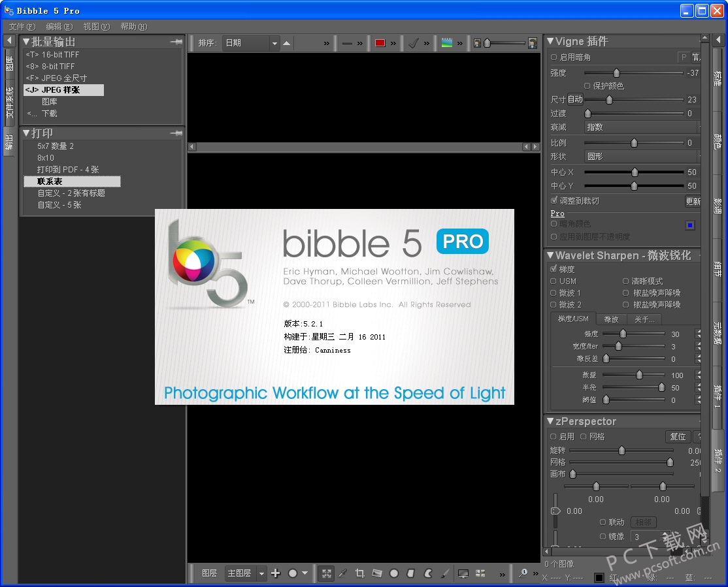Image resolution: width=728 pixels, height=587 pixels.
Task: Click the P button in the Vigne panel
Action: click(684, 57)
